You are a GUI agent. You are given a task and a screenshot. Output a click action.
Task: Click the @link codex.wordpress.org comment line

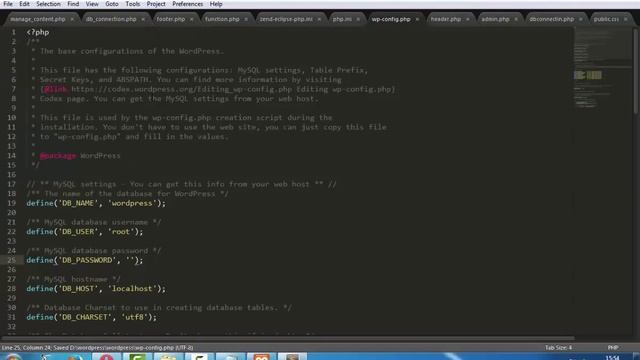tap(213, 89)
